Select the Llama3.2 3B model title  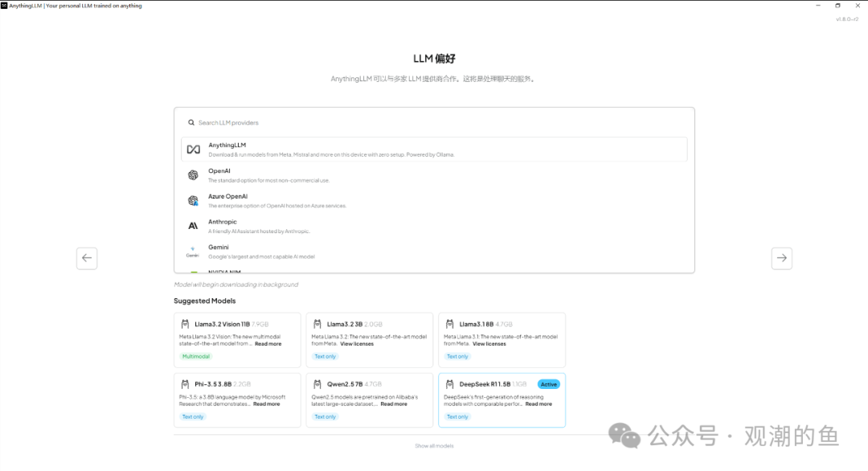pyautogui.click(x=344, y=325)
